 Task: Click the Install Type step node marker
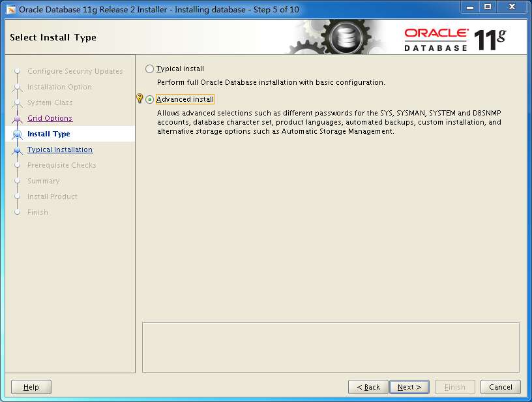coord(19,134)
